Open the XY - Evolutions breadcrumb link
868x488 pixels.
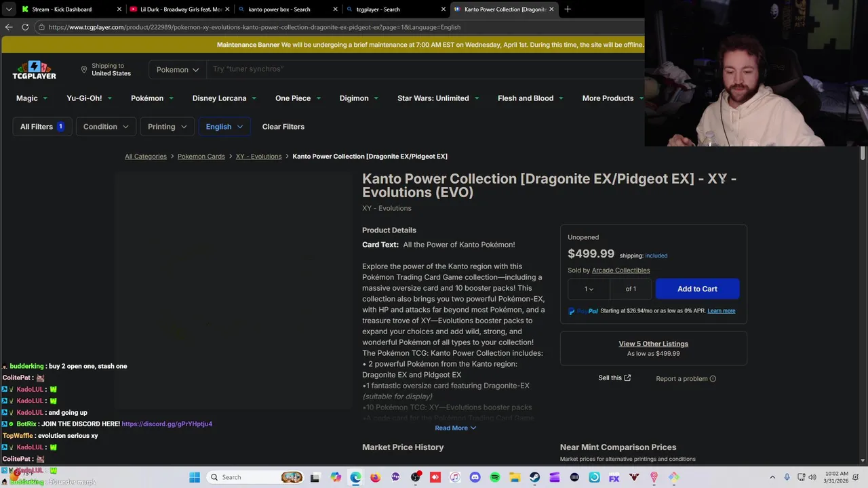(x=258, y=157)
